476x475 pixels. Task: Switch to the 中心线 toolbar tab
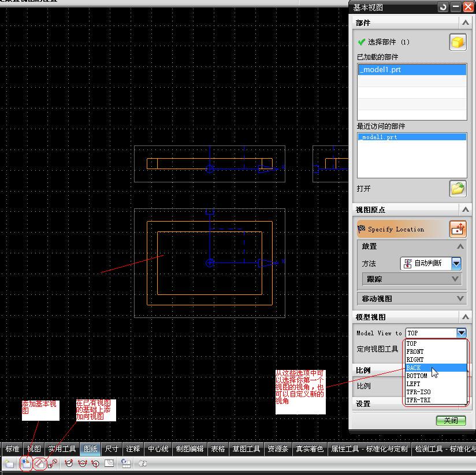tap(158, 448)
